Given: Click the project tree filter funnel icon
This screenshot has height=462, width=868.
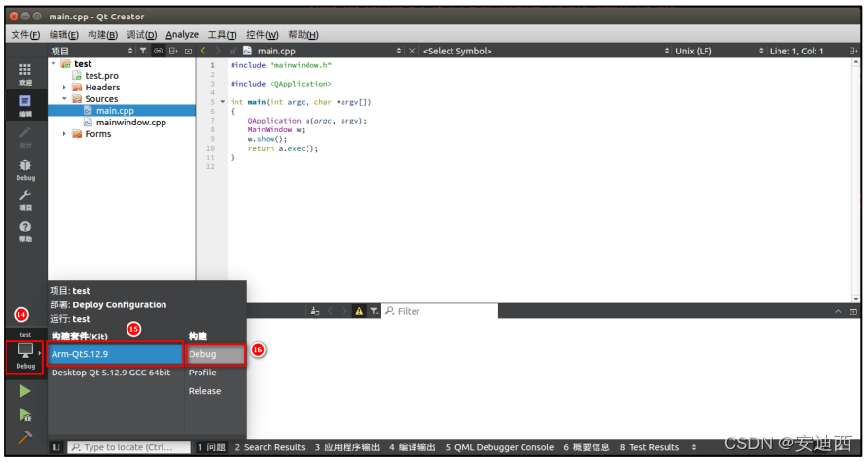Looking at the screenshot, I should click(143, 51).
